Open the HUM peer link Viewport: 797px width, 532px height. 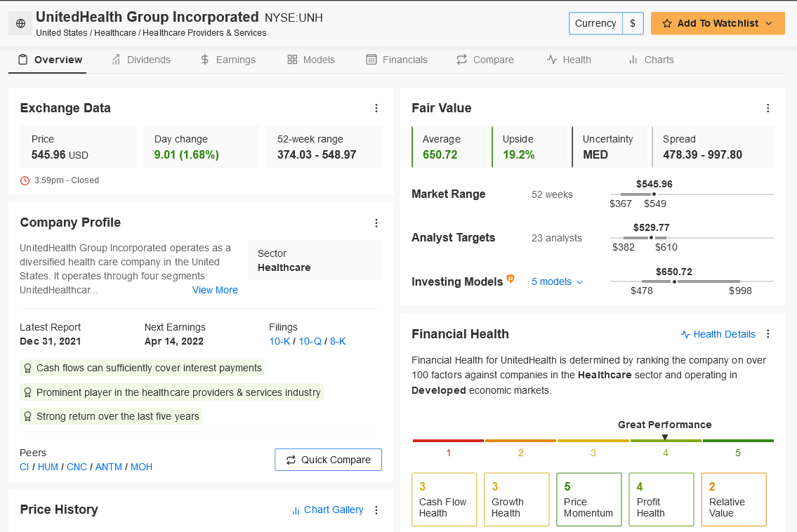point(48,467)
